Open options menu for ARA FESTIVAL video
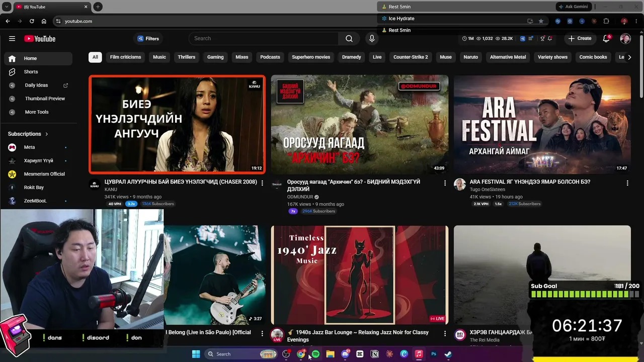 coord(627,183)
